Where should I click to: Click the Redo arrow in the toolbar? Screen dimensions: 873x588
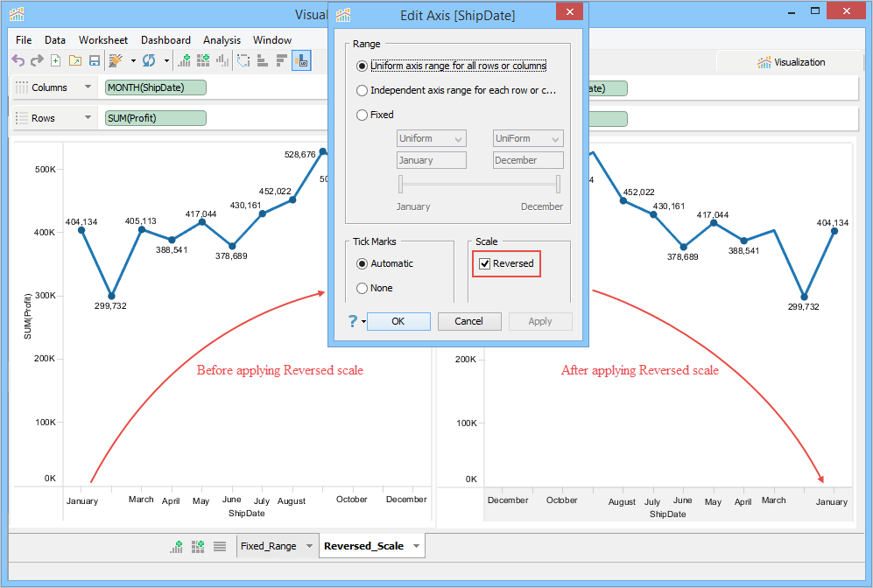tap(37, 60)
